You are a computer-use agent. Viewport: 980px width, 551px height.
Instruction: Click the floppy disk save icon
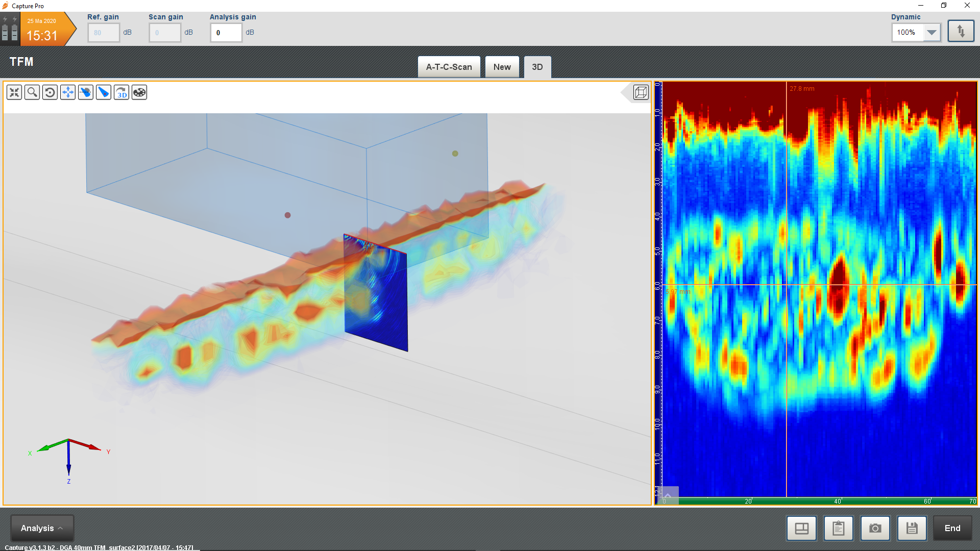tap(912, 528)
